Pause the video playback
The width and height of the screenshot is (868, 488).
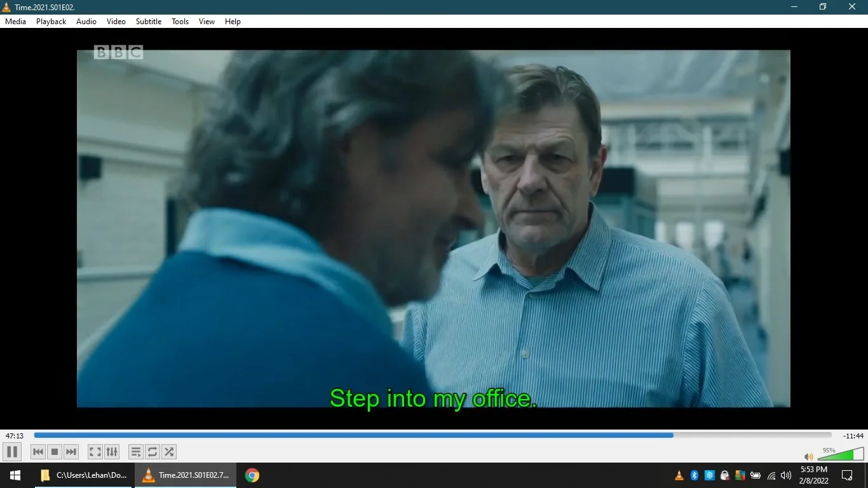(12, 452)
